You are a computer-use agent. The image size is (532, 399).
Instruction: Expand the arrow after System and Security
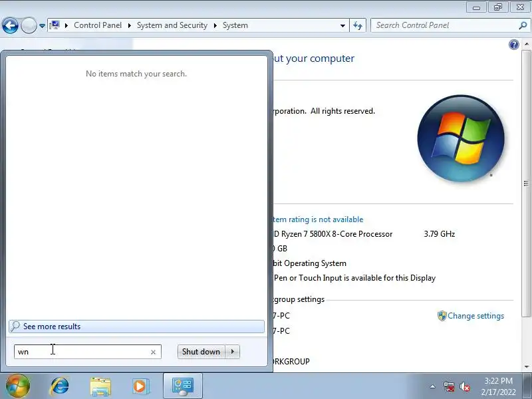click(x=215, y=25)
